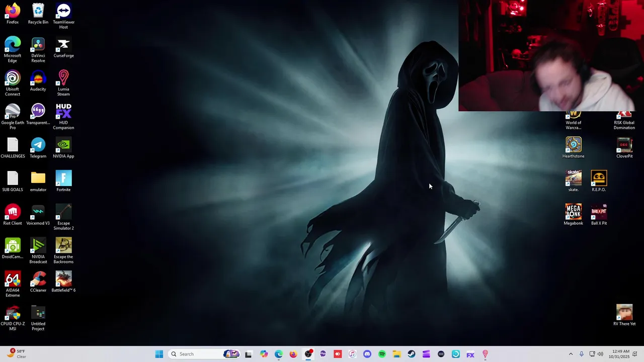Select the DroidCam desktop icon
The image size is (644, 362).
[13, 248]
